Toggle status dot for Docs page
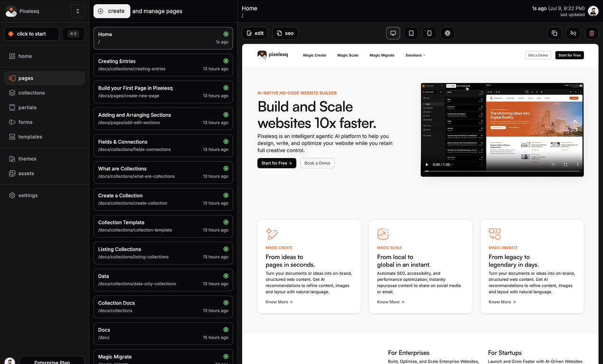The image size is (603, 364). coord(226,329)
